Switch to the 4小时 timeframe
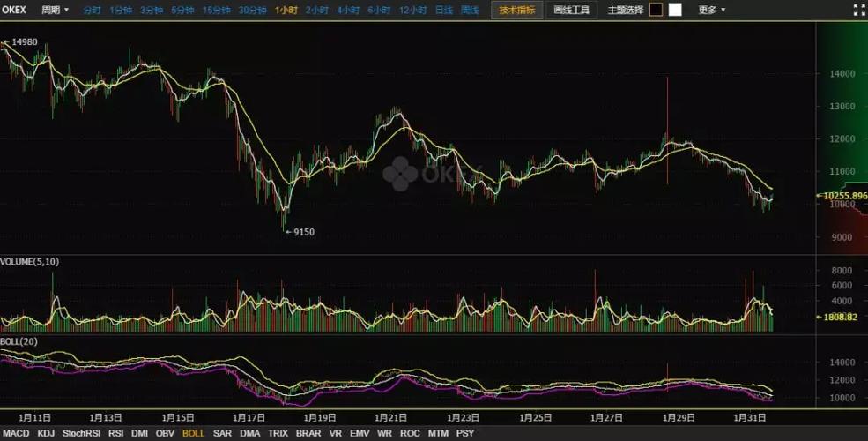868x441 pixels. (x=348, y=11)
